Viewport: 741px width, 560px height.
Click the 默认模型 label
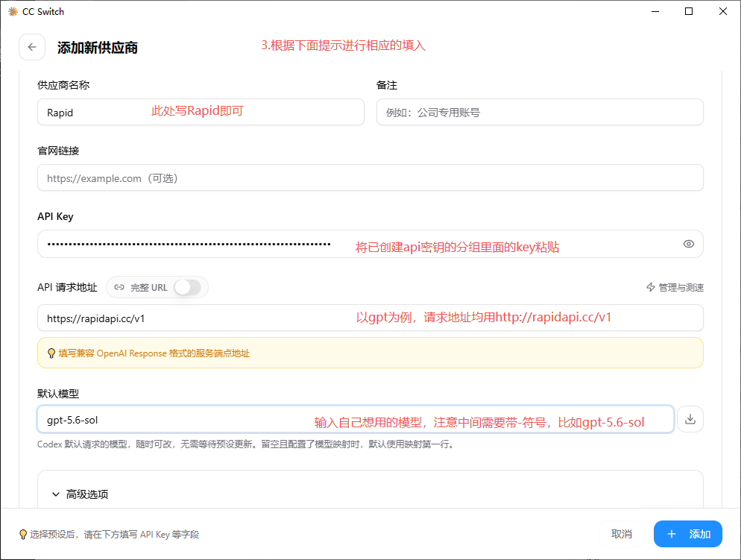coord(58,394)
